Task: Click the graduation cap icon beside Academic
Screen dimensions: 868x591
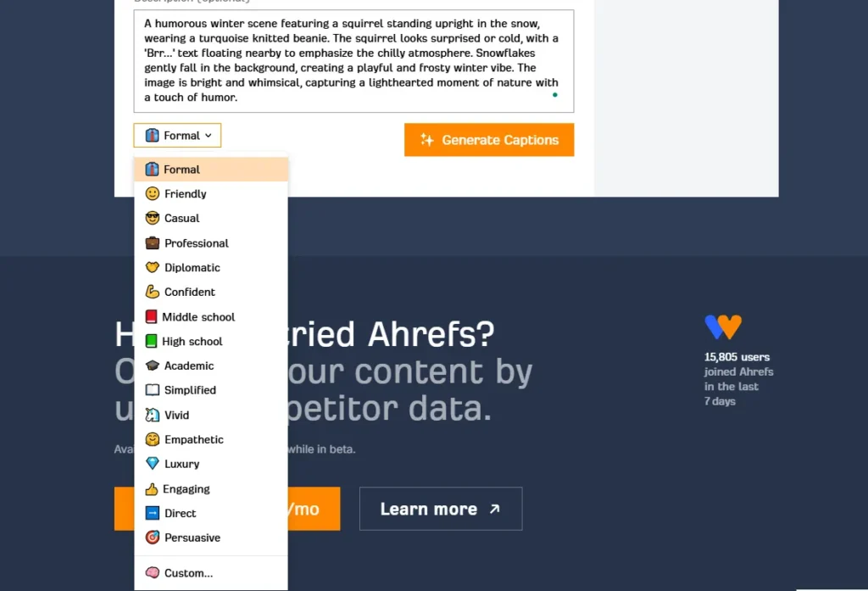Action: point(153,365)
